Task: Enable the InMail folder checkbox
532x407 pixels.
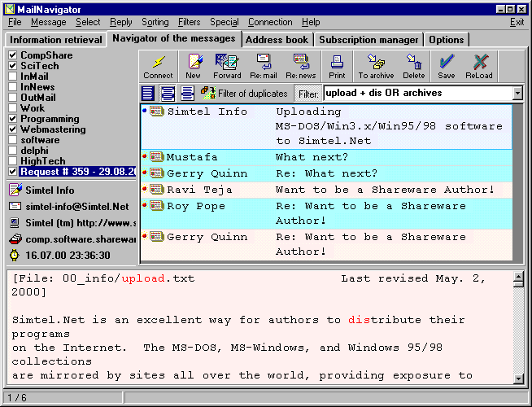Action: (x=12, y=77)
